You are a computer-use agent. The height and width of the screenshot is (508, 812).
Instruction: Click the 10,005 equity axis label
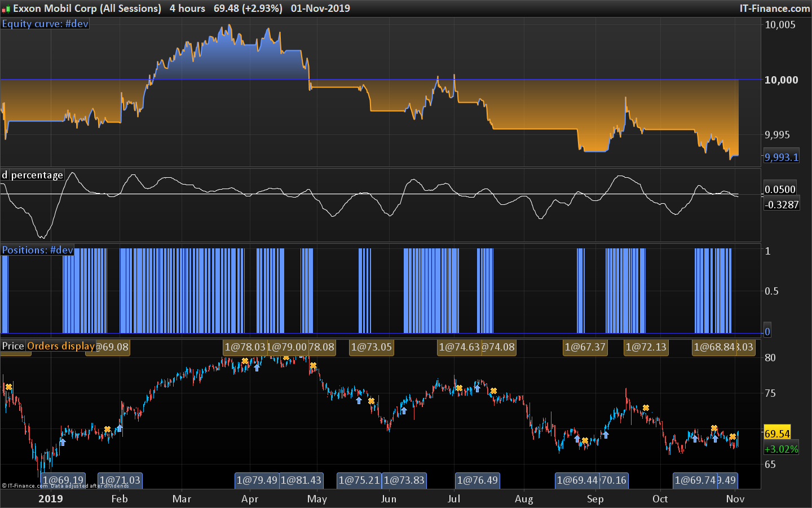pos(780,24)
